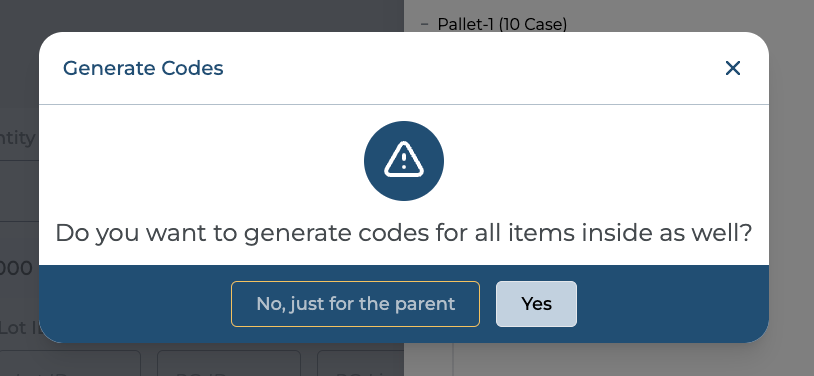The height and width of the screenshot is (376, 814).
Task: Click the partially hidden 'ntity' quantity label
Action: point(17,138)
